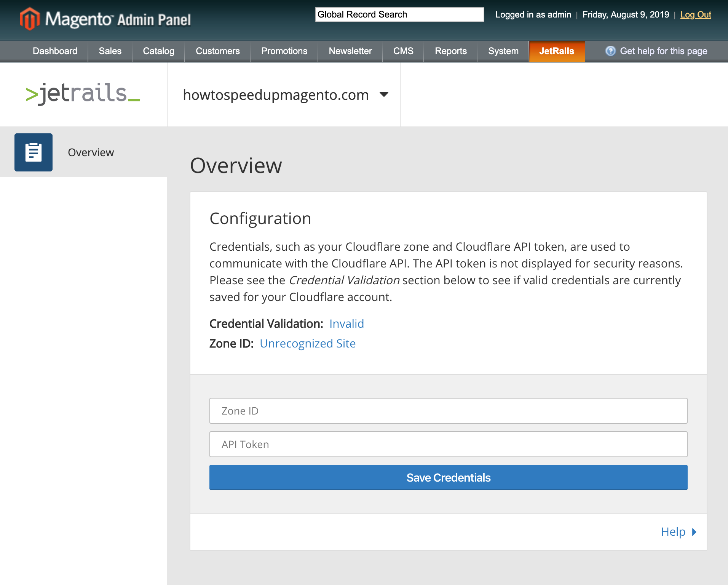Focus the Zone ID input field
The height and width of the screenshot is (586, 728).
point(449,411)
